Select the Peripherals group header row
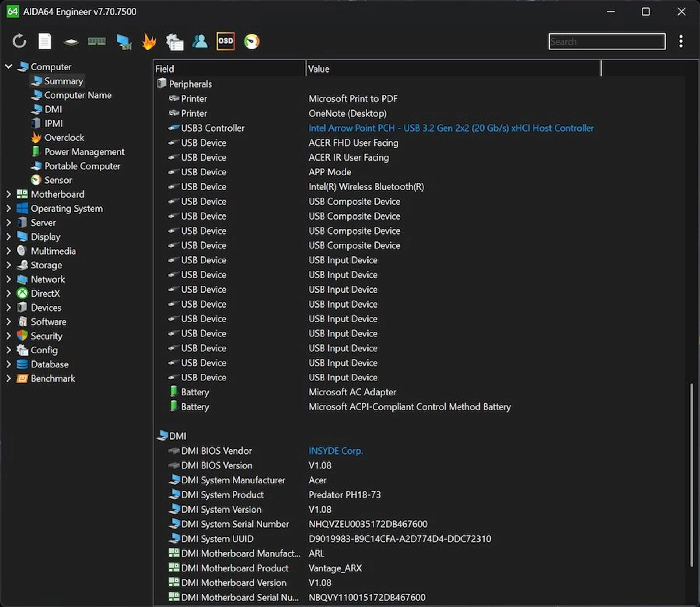The width and height of the screenshot is (700, 607). (x=419, y=84)
